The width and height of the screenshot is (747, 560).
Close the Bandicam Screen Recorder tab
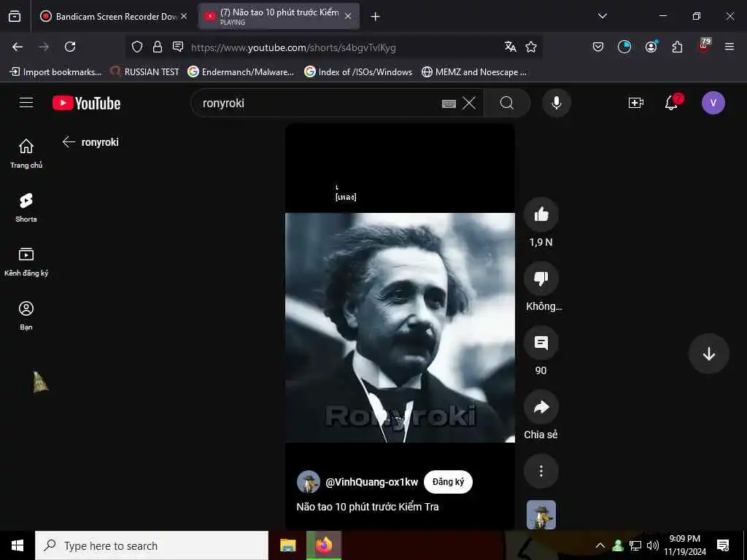point(184,16)
